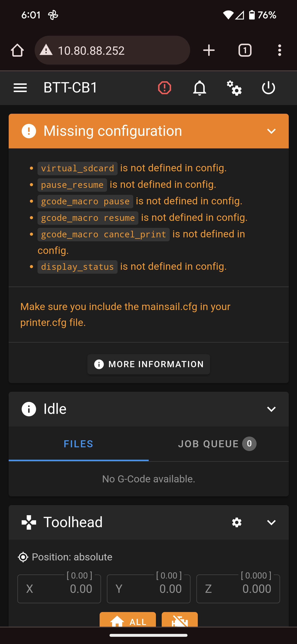Open Mainsail interface settings gears

pyautogui.click(x=234, y=88)
